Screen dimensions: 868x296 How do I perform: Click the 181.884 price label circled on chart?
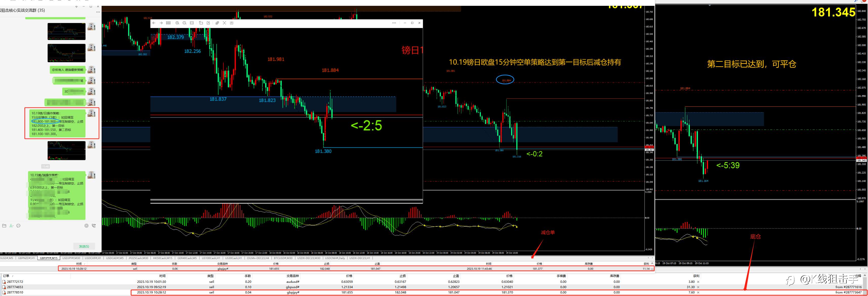point(506,80)
